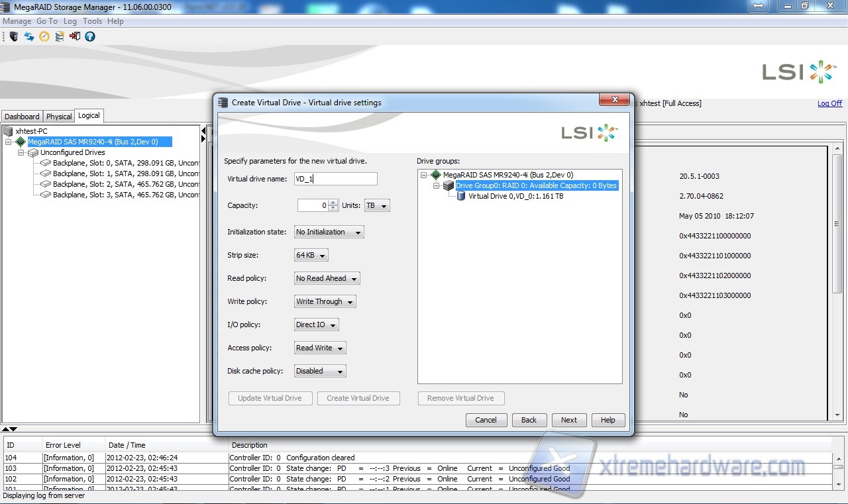Open help via the blue question icon
Image resolution: width=848 pixels, height=504 pixels.
coord(90,36)
